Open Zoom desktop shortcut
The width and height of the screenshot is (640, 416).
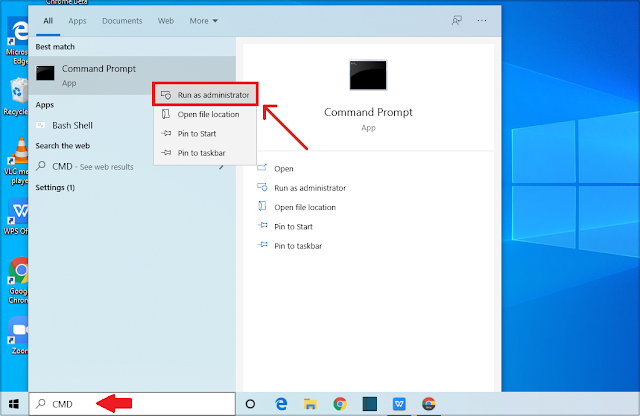pyautogui.click(x=19, y=336)
